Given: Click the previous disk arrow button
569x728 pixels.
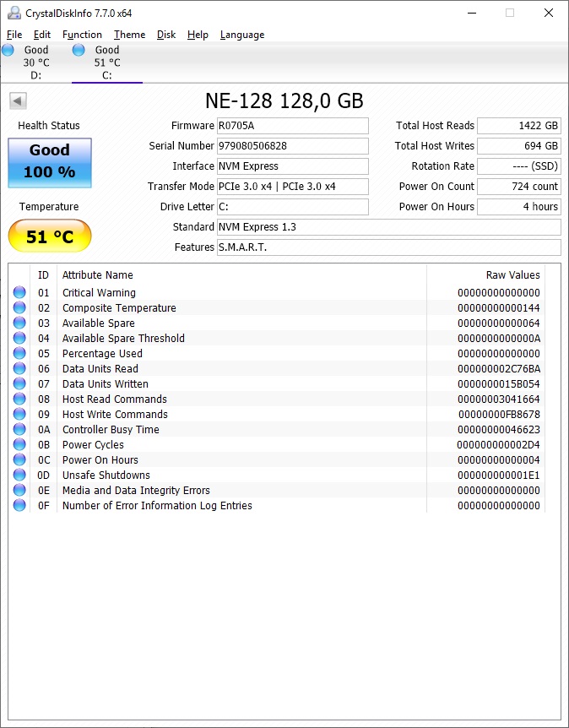Looking at the screenshot, I should (x=18, y=101).
